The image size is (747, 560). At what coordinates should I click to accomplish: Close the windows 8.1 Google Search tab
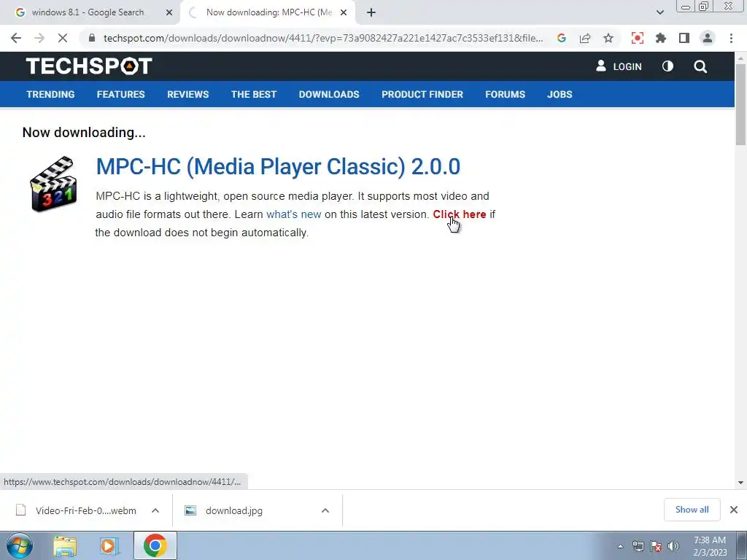click(169, 12)
